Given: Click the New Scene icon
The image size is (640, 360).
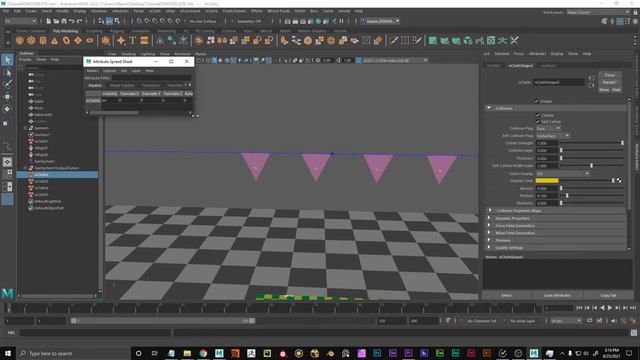Looking at the screenshot, I should point(49,21).
